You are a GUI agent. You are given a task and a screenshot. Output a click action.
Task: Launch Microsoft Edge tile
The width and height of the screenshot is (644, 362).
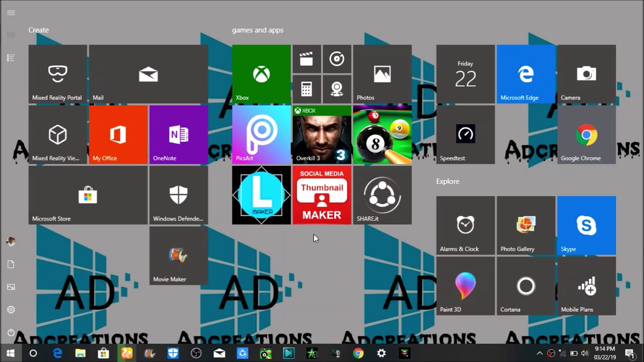(x=526, y=74)
